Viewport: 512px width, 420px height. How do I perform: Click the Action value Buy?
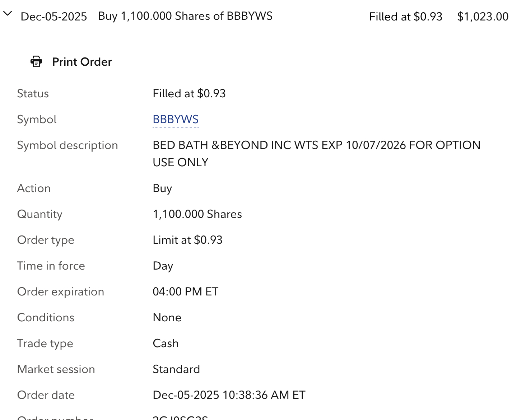click(162, 188)
